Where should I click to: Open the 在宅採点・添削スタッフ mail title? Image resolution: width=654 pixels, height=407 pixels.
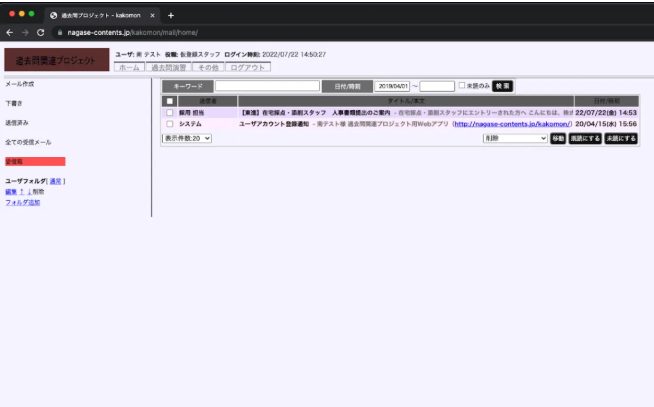[x=315, y=113]
